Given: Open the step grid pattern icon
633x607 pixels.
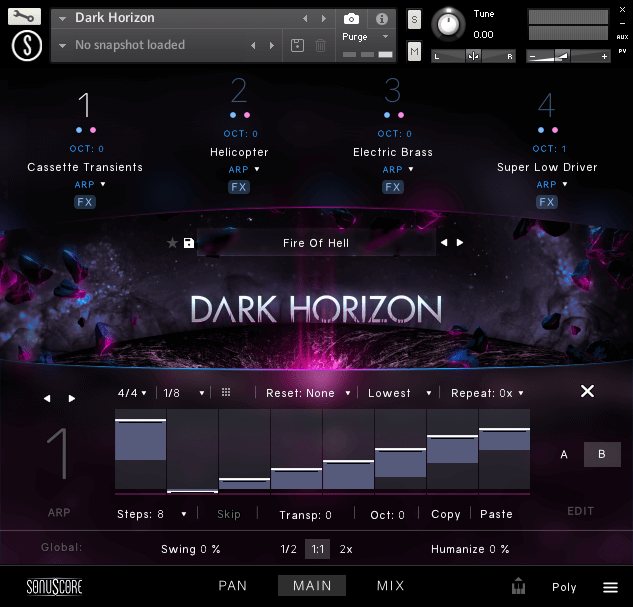Looking at the screenshot, I should [x=226, y=392].
